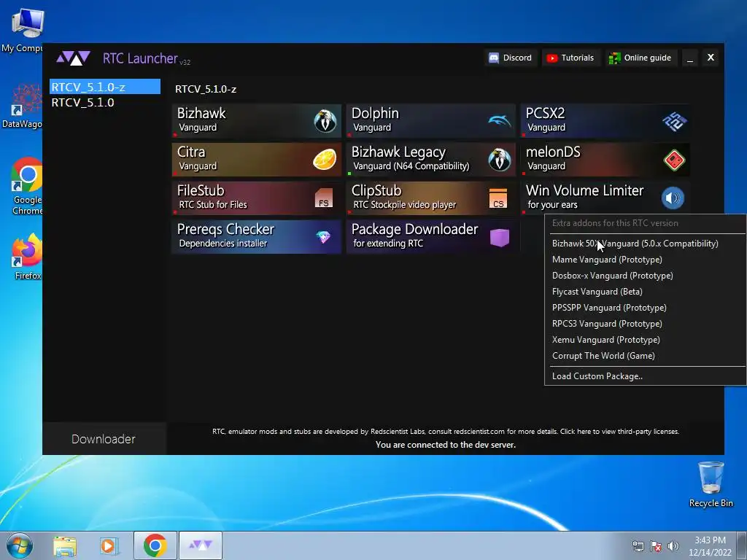
Task: Click the Dolphin emulator dolphin icon
Action: (499, 121)
